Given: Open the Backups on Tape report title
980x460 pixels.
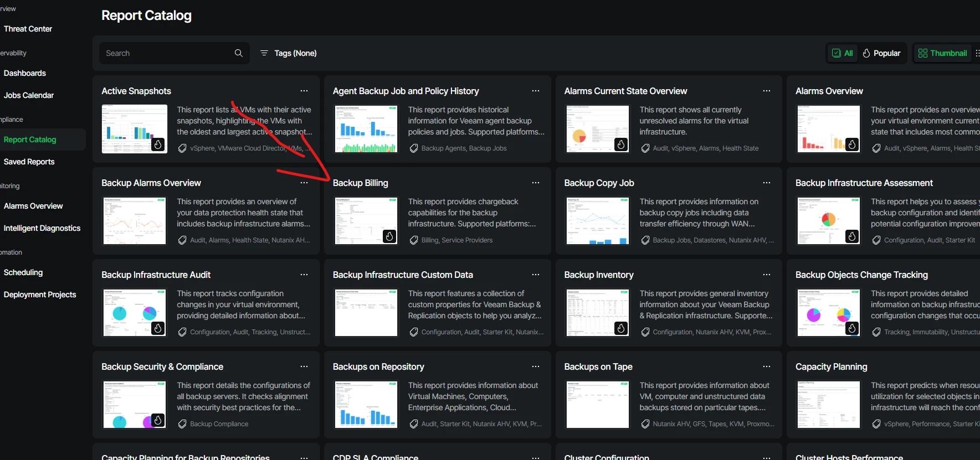Looking at the screenshot, I should 598,366.
